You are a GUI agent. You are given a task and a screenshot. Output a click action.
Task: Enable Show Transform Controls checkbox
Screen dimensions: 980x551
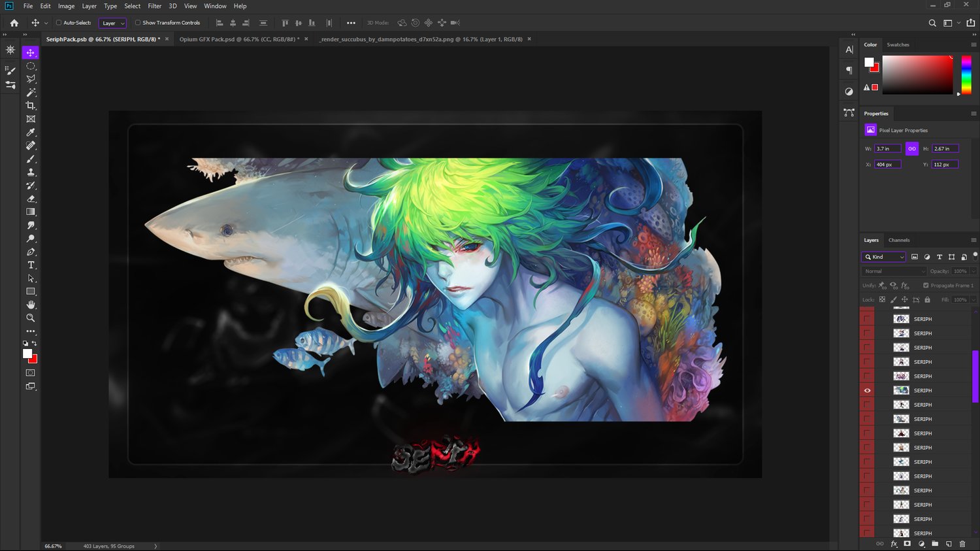[x=138, y=23]
